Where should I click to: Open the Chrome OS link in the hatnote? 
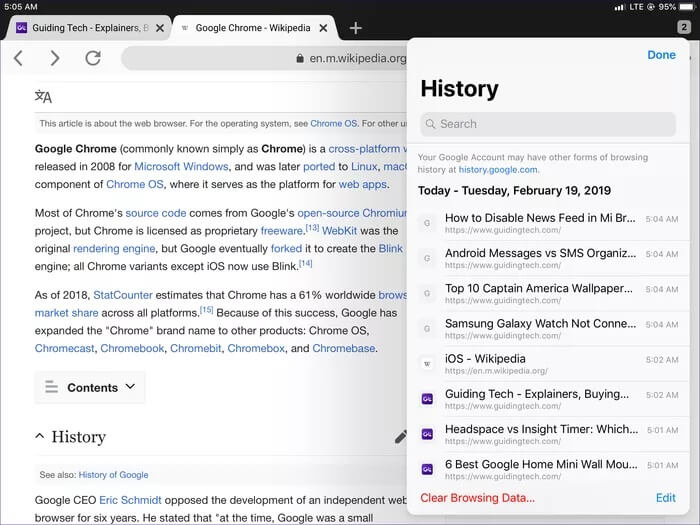(333, 124)
